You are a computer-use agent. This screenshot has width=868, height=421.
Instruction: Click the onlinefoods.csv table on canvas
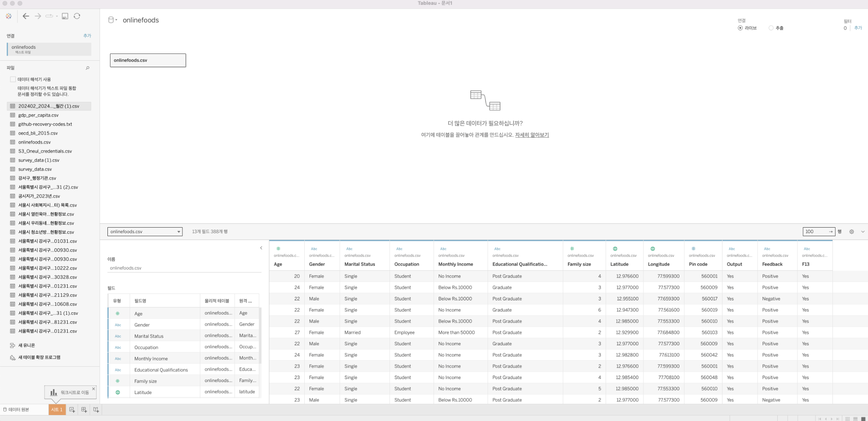(x=148, y=60)
